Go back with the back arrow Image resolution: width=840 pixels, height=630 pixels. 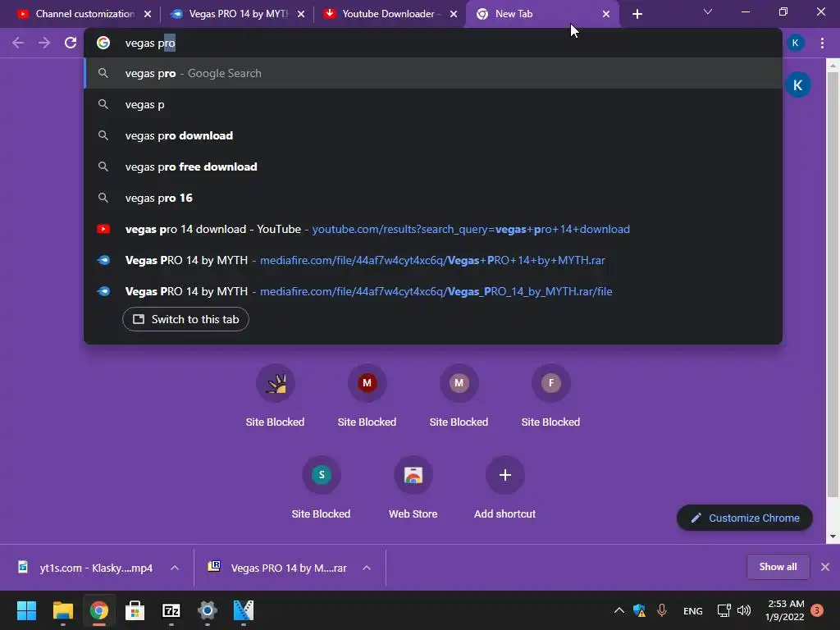pos(18,43)
